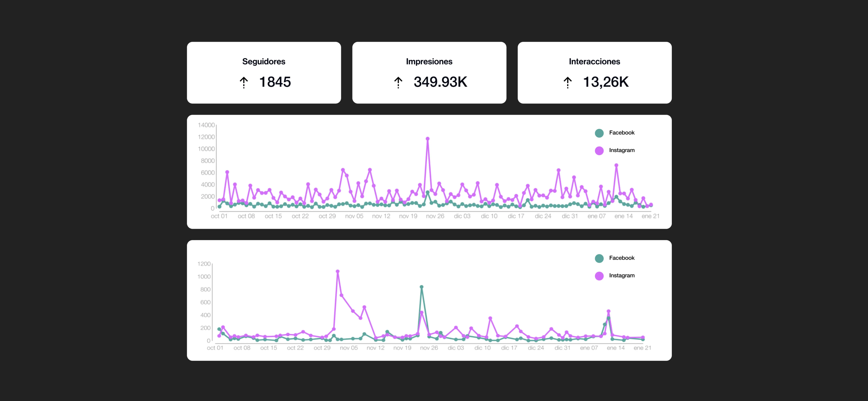
Task: Click the 6000 axis label in the top chart
Action: click(208, 173)
